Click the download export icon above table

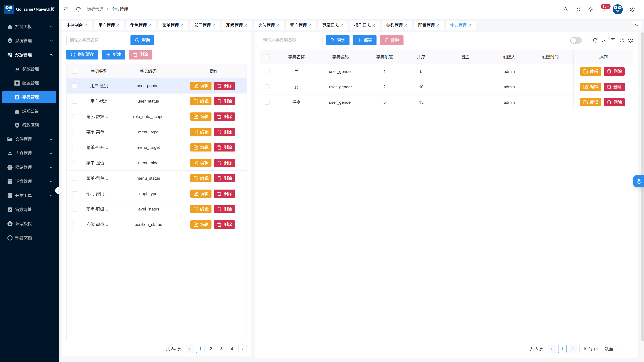click(604, 40)
